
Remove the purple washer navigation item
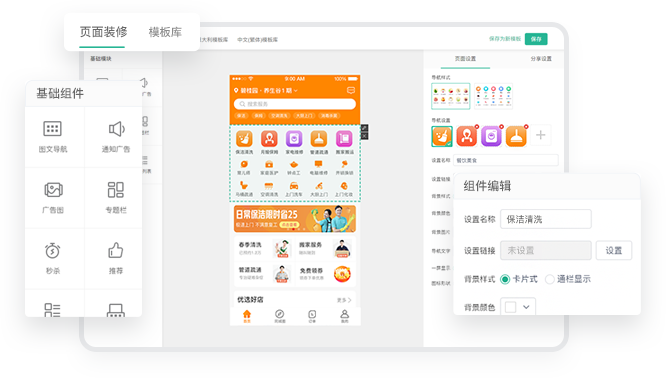[502, 127]
